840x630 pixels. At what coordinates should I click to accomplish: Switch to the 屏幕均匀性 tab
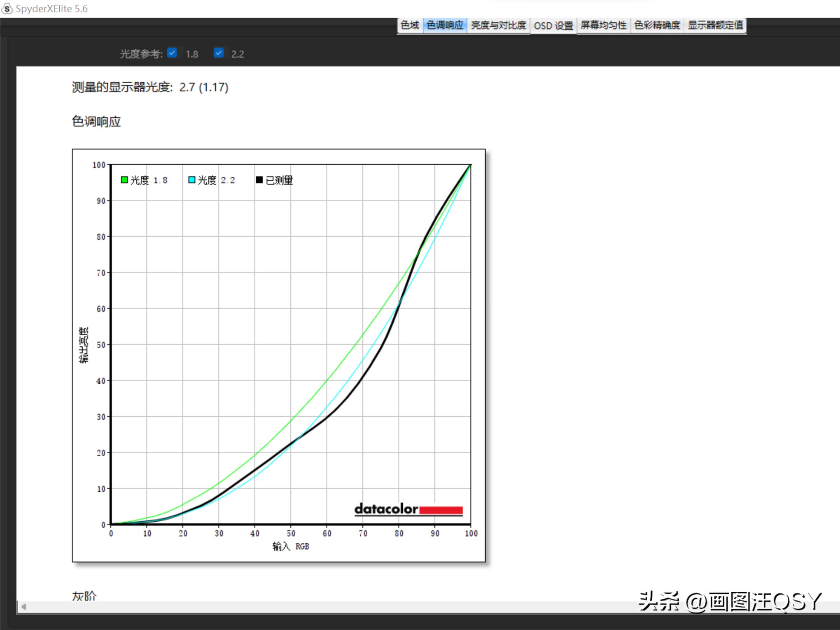[x=604, y=25]
